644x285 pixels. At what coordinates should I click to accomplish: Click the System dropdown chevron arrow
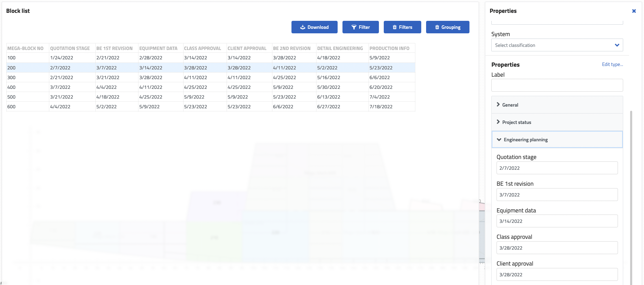[617, 45]
